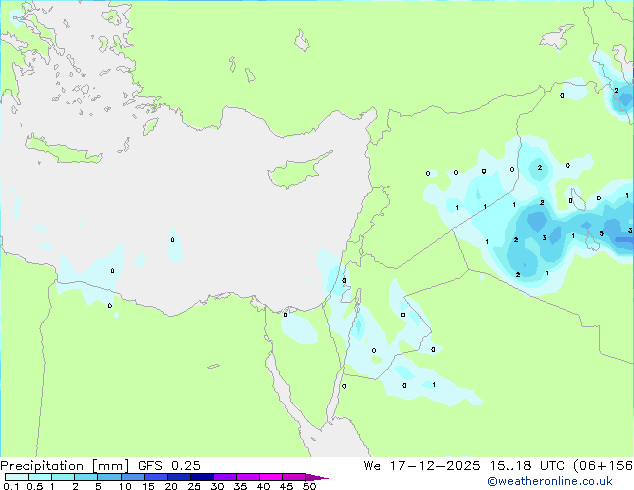Click the 'GFS 0.25' model label

(x=169, y=466)
